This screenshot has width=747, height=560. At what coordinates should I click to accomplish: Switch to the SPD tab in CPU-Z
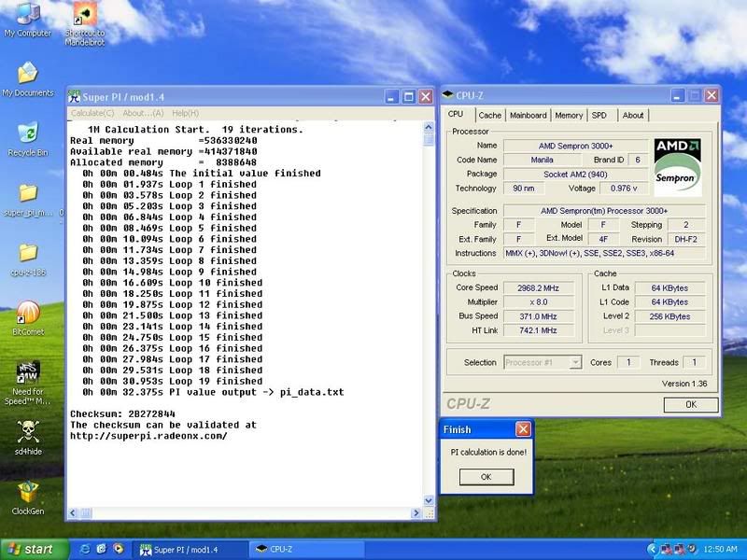tap(599, 115)
